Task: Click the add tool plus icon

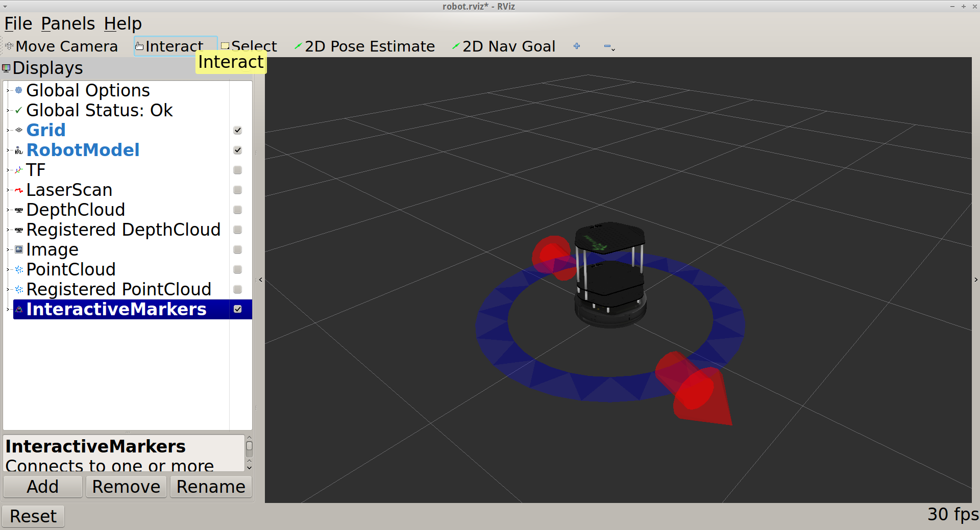Action: click(x=577, y=46)
